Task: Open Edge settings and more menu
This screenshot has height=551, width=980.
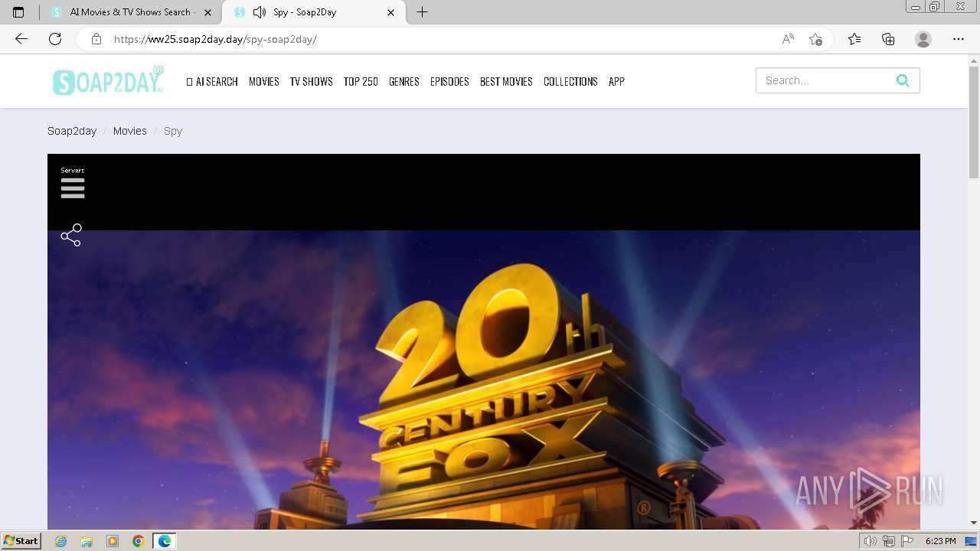Action: point(959,39)
